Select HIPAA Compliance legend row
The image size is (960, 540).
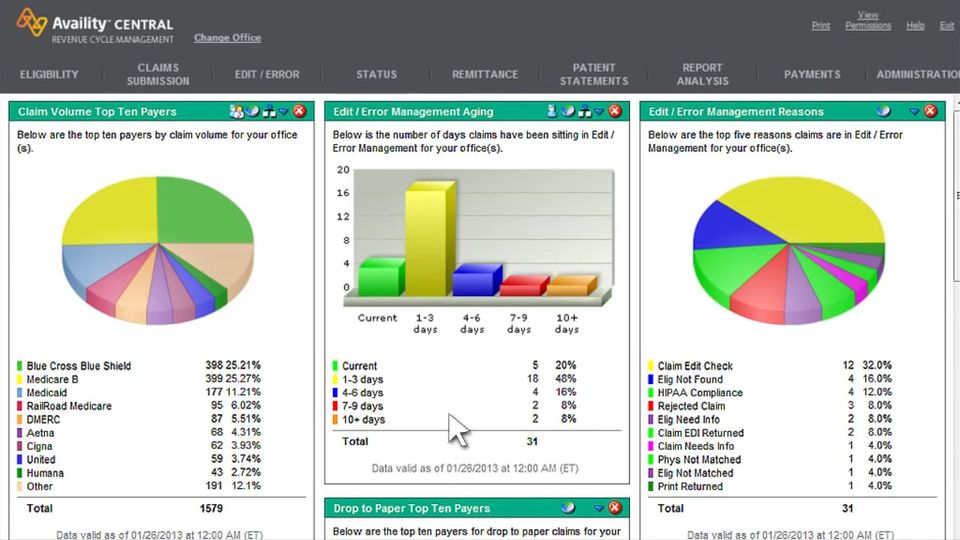pos(770,392)
